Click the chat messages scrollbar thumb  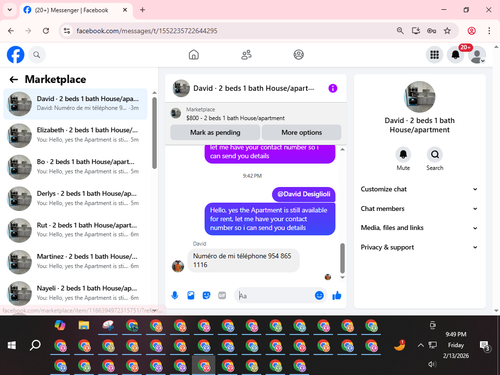point(342,258)
